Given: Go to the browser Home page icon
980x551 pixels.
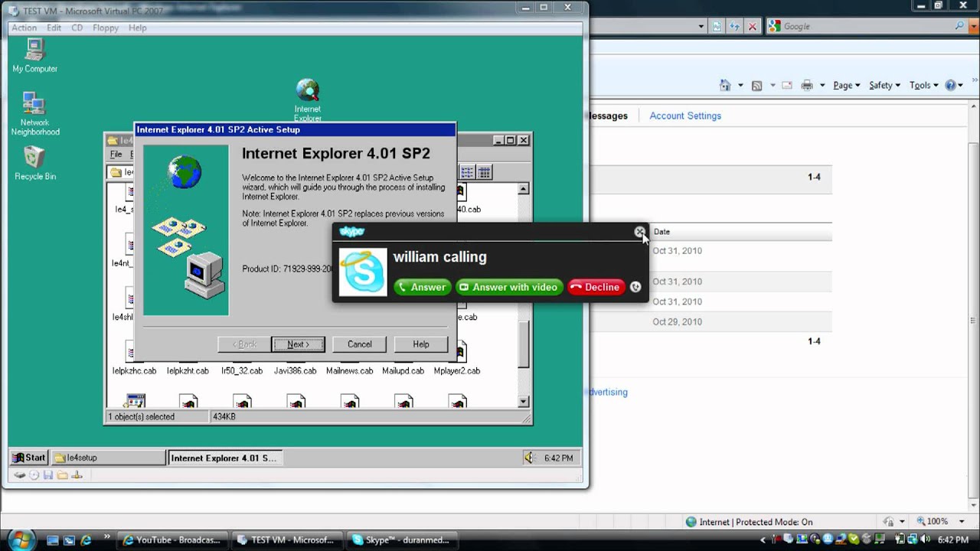Looking at the screenshot, I should [x=725, y=86].
